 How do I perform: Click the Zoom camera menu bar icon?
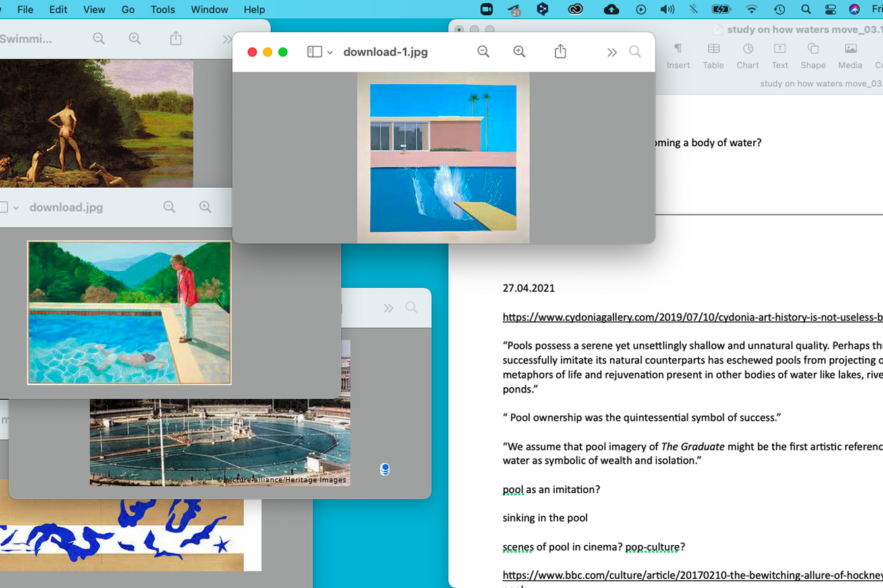point(486,9)
